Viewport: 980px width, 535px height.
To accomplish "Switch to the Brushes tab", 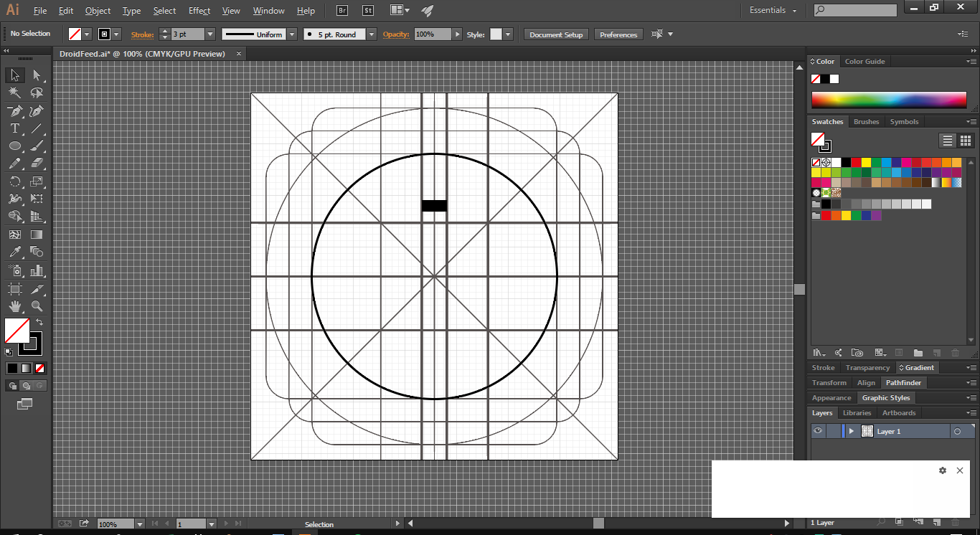I will coord(866,122).
